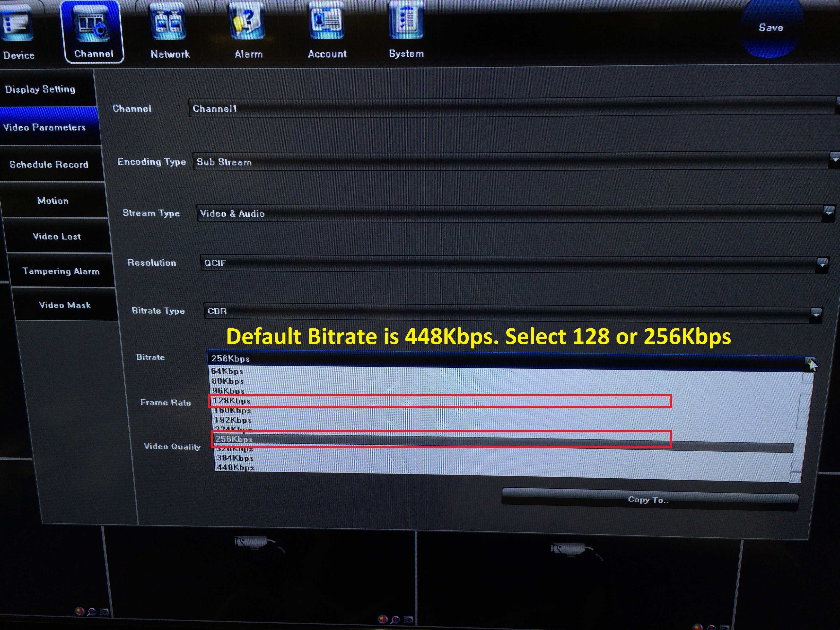
Task: Pick 192Kbps in the bitrate list
Action: 233,420
